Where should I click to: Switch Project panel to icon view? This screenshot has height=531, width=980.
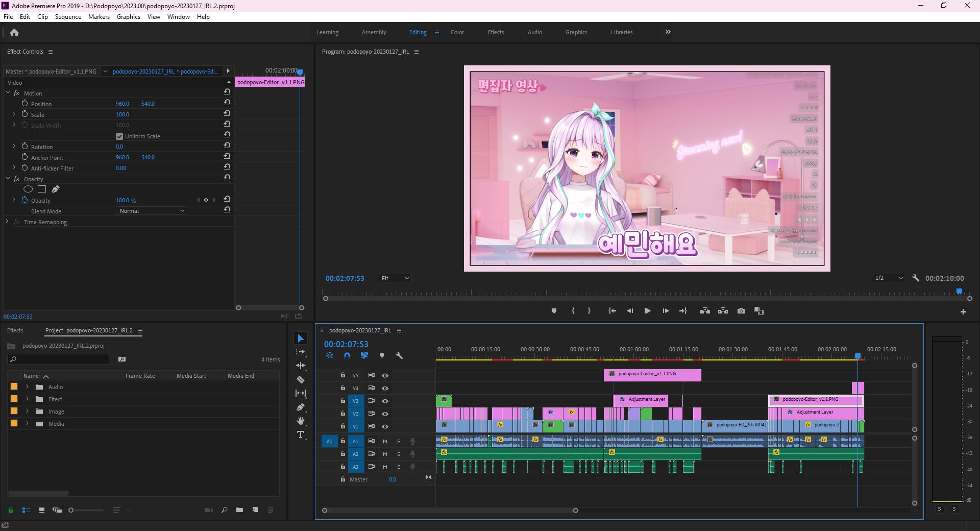point(42,510)
